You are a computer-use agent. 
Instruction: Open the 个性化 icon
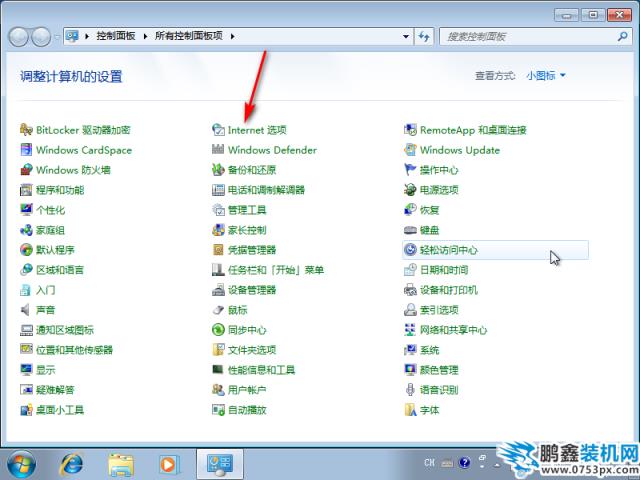(26, 210)
